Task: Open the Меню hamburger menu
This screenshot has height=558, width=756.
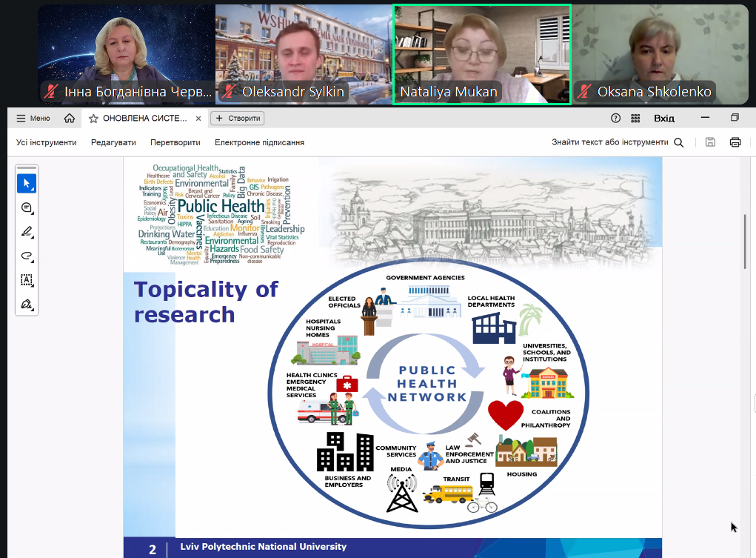Action: (x=33, y=119)
